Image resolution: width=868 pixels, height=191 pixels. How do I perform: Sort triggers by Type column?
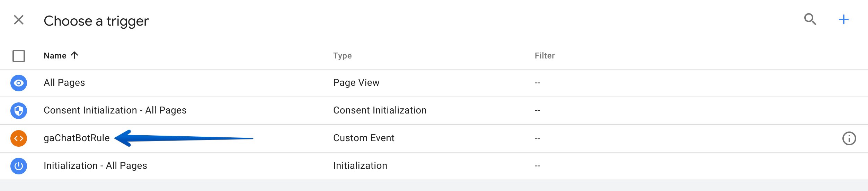point(342,56)
